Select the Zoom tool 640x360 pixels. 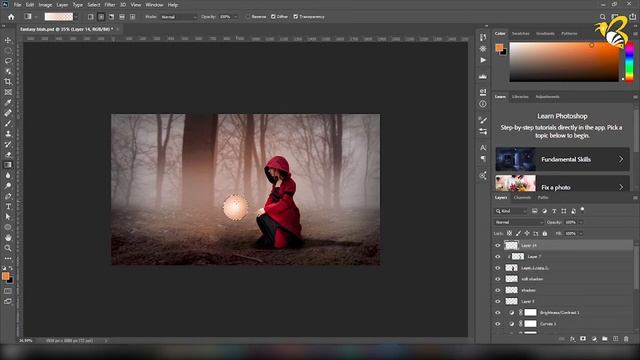[x=8, y=248]
